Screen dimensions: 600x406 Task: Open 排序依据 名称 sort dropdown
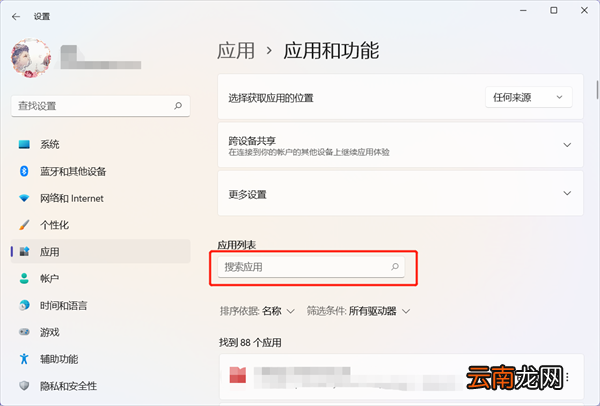pyautogui.click(x=257, y=311)
